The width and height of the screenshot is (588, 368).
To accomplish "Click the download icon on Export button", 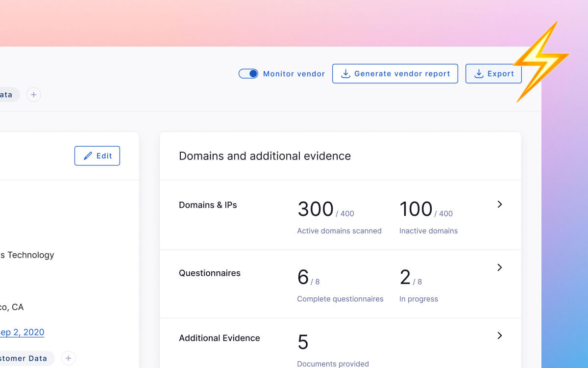I will [479, 74].
